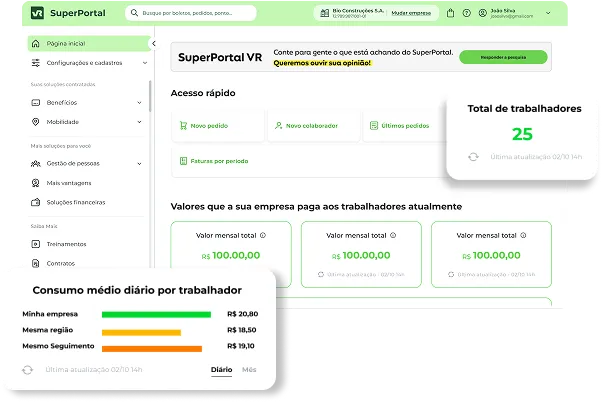Open the help question mark icon
The width and height of the screenshot is (602, 403).
click(466, 13)
